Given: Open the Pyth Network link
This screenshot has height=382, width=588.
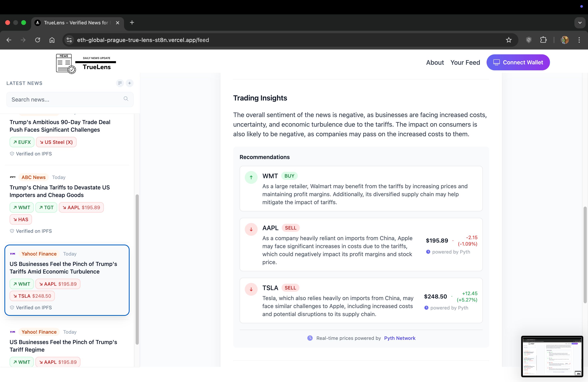Looking at the screenshot, I should (x=399, y=338).
